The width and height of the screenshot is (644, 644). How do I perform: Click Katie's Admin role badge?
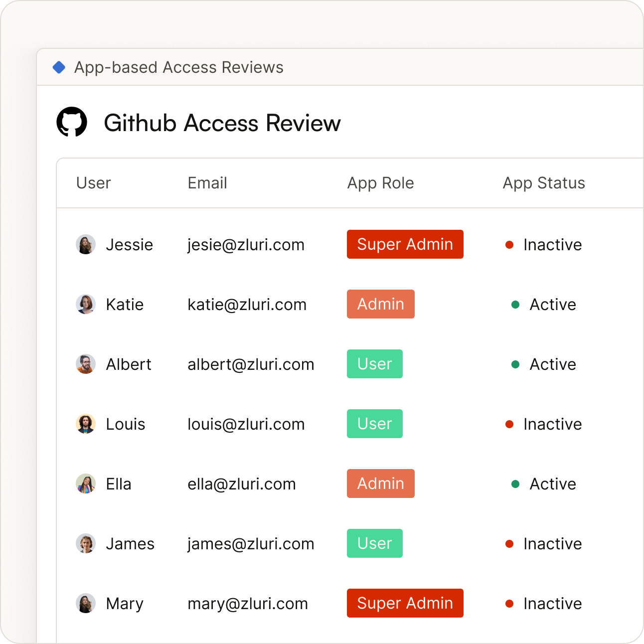381,304
